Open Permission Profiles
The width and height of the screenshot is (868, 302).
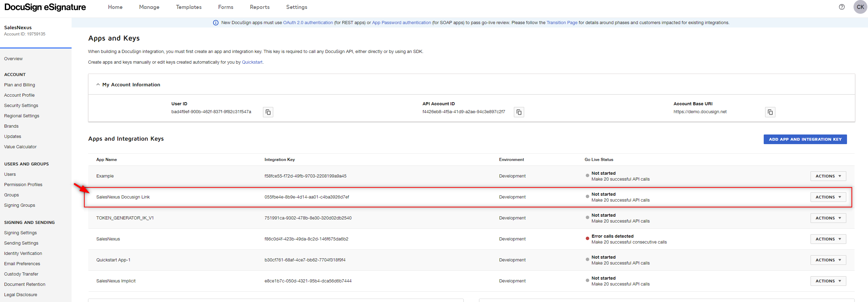[23, 185]
